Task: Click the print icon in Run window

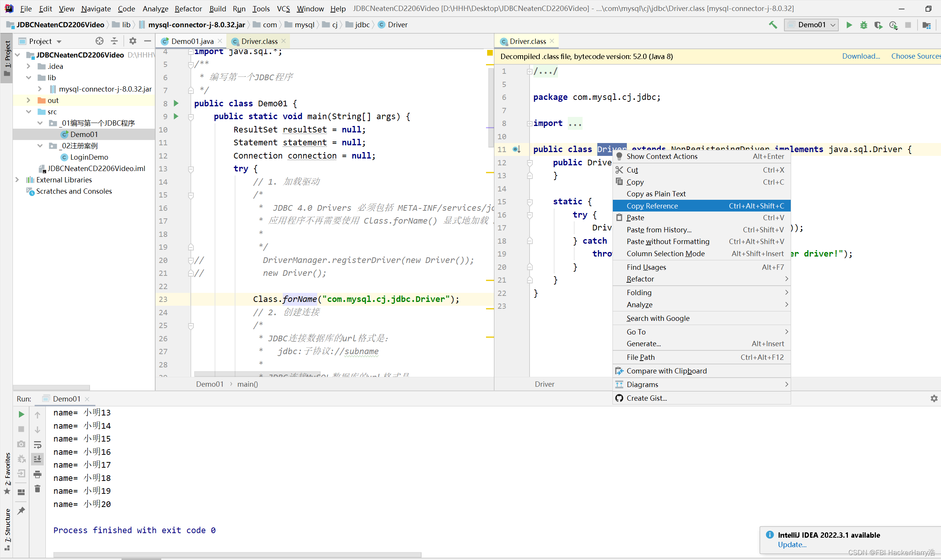Action: tap(37, 474)
